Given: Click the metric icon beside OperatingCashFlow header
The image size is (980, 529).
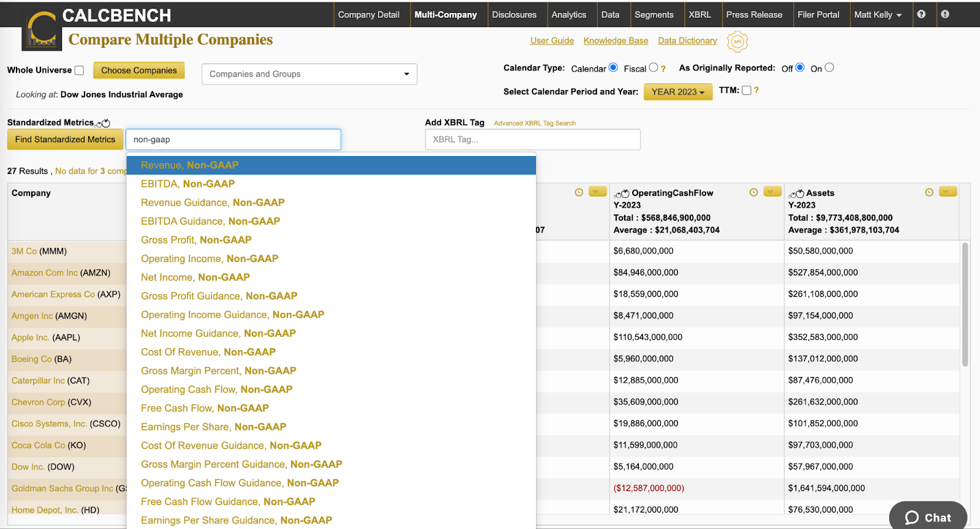Looking at the screenshot, I should tap(622, 193).
